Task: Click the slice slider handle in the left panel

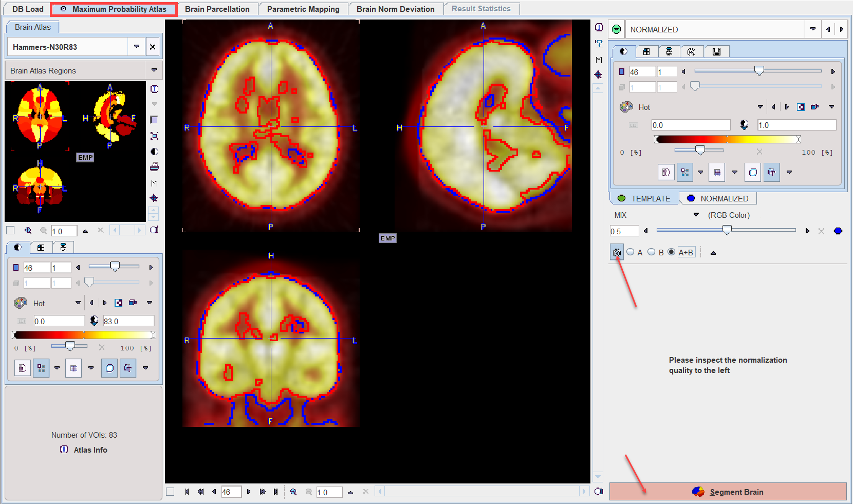Action: [115, 266]
